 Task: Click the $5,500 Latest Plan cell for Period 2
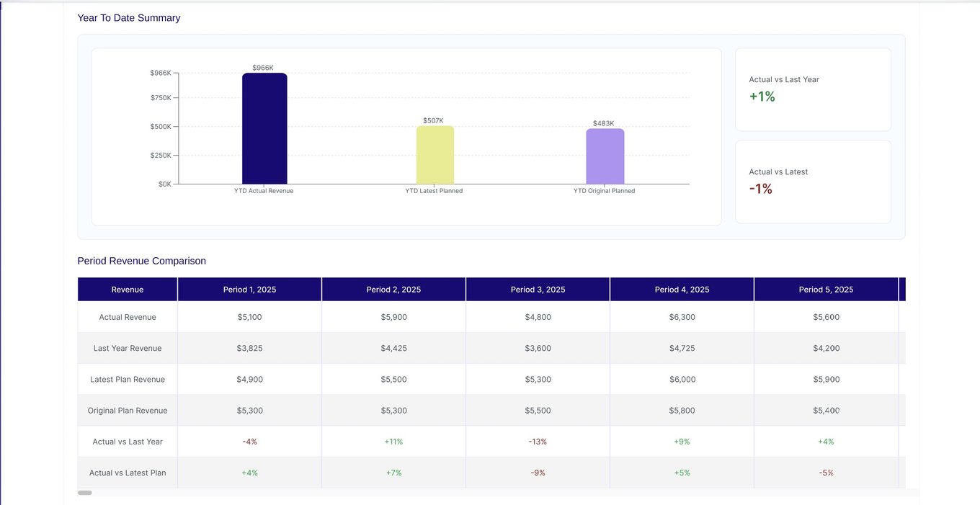pos(394,380)
